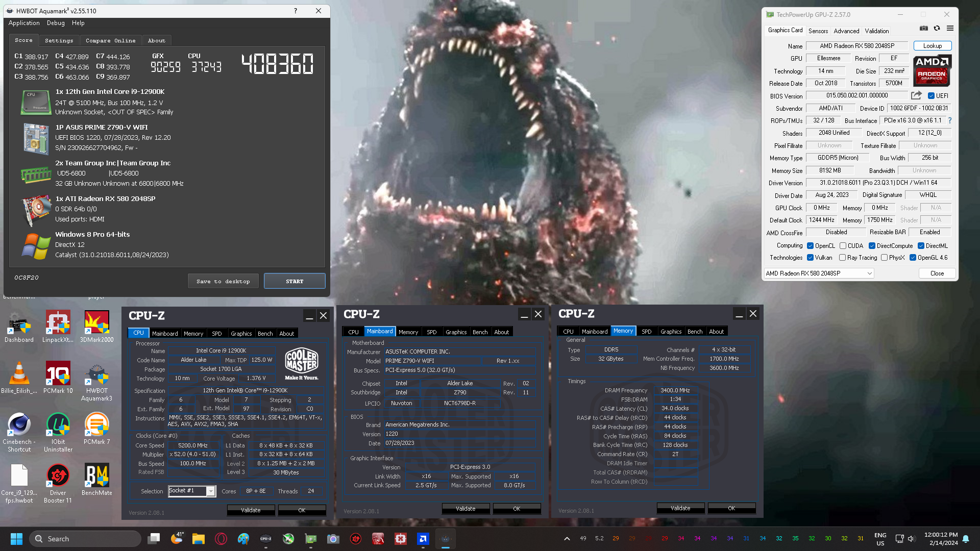Click the Task View taskbar icon
This screenshot has height=551, width=980.
pyautogui.click(x=154, y=539)
